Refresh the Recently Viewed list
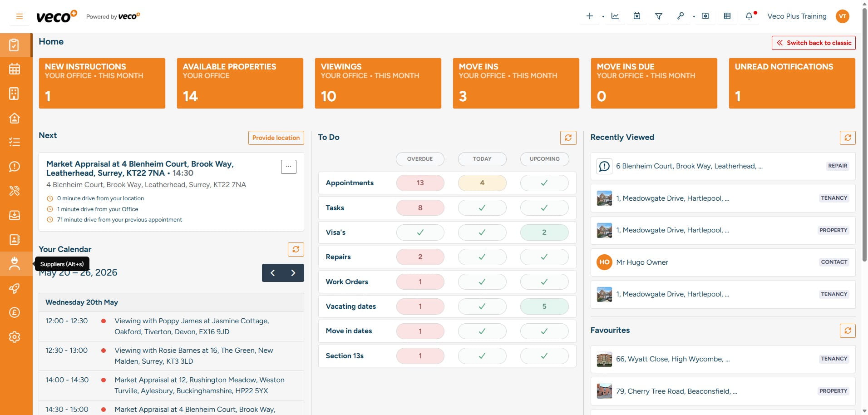The image size is (868, 415). 848,138
